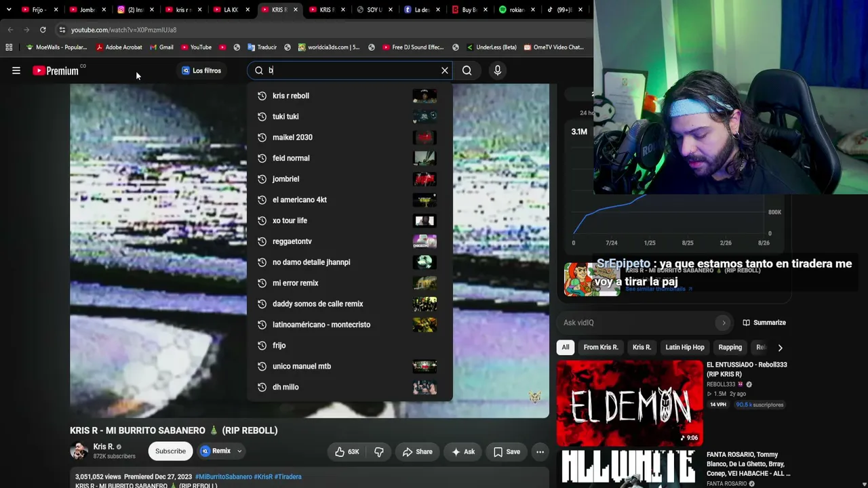Select the 'feid normal' suggestion
Screen dimensions: 868x488
(x=349, y=159)
